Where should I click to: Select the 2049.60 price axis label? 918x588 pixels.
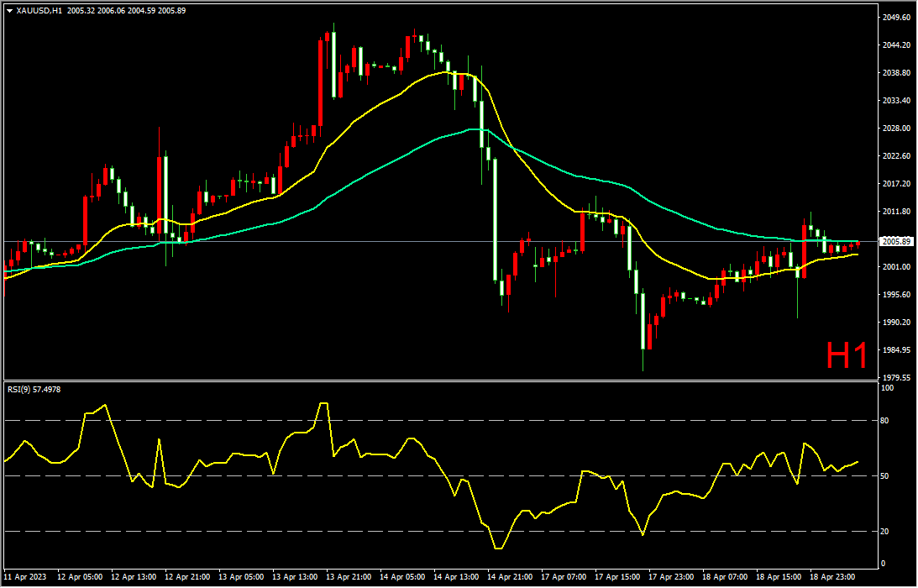[x=896, y=17]
